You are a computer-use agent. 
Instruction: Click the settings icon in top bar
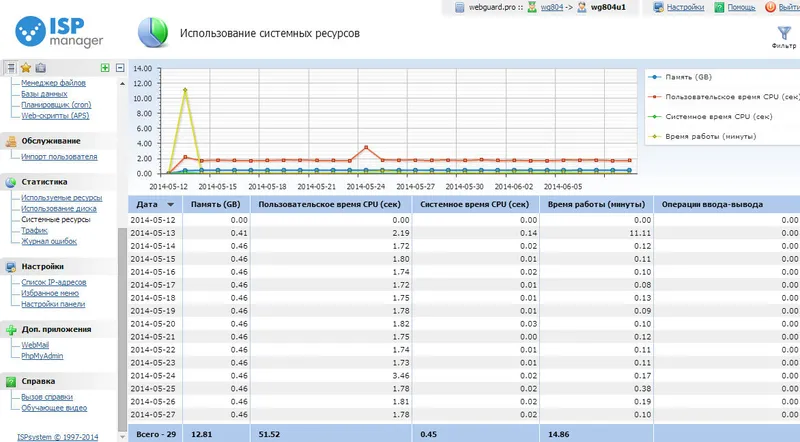pos(658,7)
